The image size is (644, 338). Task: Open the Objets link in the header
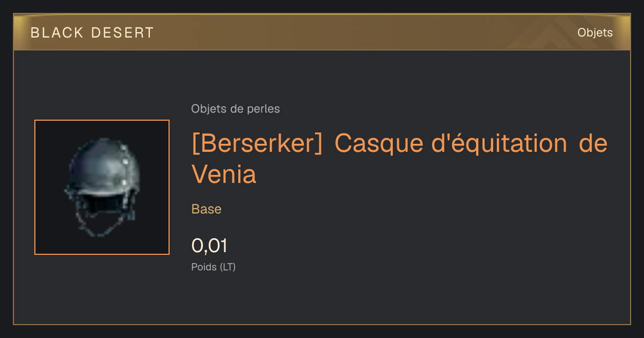[595, 33]
